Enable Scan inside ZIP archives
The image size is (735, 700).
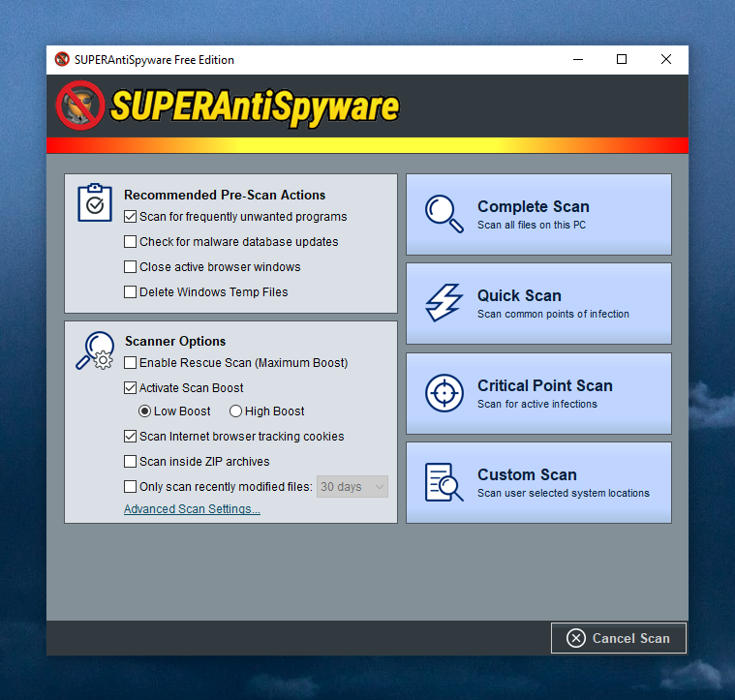[130, 462]
